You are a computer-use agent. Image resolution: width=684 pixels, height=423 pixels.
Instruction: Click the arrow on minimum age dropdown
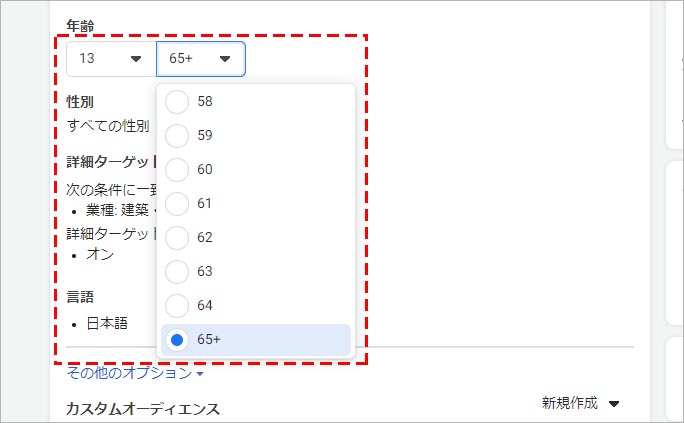click(x=137, y=59)
